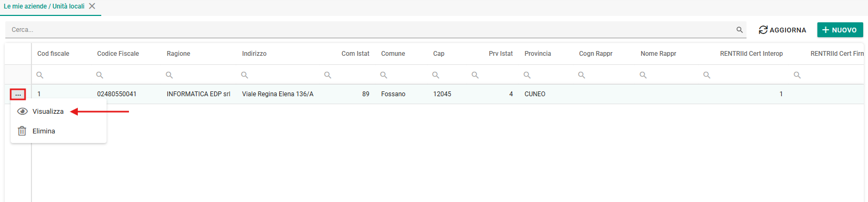
Task: Click the green NUOVO button
Action: click(x=840, y=30)
